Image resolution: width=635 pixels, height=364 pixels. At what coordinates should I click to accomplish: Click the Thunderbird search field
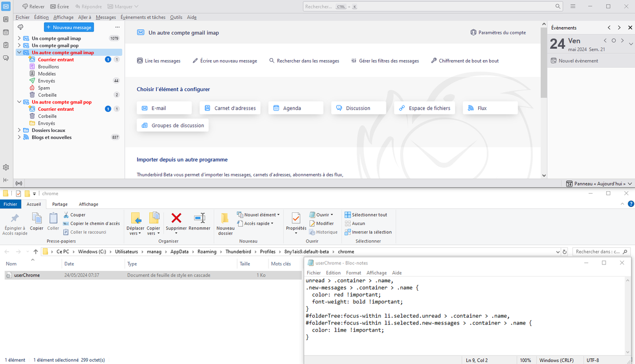(429, 6)
